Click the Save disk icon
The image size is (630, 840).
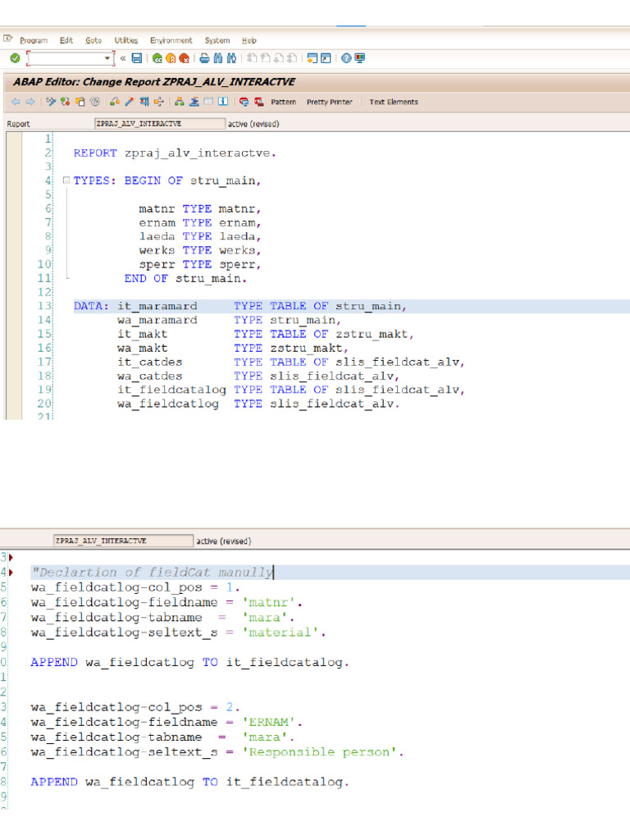pyautogui.click(x=137, y=58)
